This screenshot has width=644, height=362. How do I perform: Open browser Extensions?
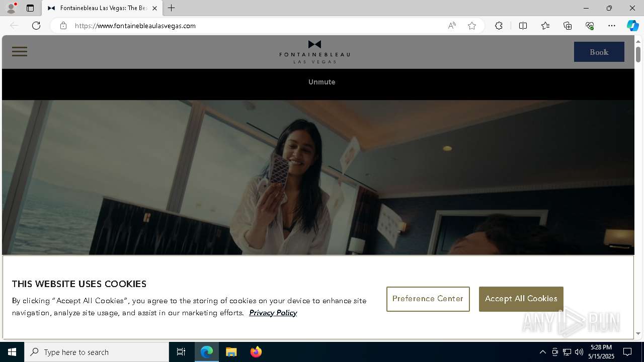[499, 26]
